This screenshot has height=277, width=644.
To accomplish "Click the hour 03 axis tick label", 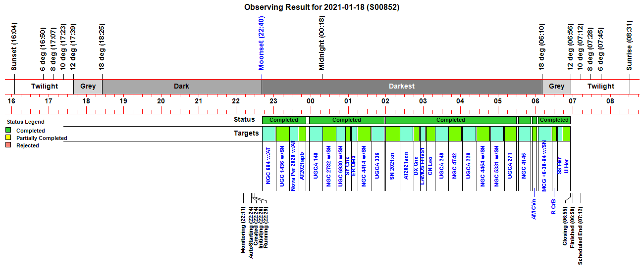I will pyautogui.click(x=423, y=101).
